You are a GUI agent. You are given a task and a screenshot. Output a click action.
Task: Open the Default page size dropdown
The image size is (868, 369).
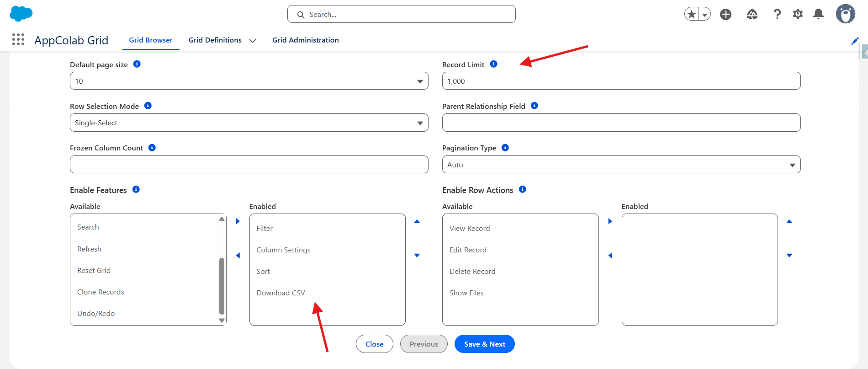(x=249, y=81)
